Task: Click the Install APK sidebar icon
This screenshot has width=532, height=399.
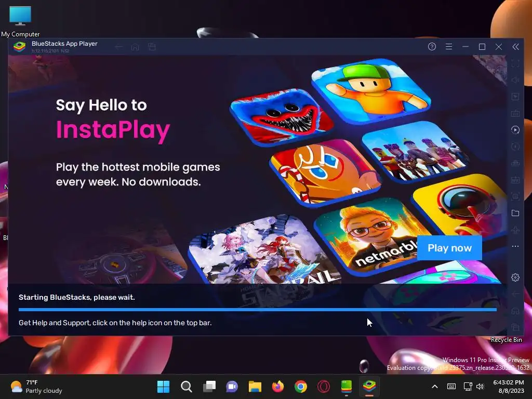Action: pyautogui.click(x=515, y=180)
